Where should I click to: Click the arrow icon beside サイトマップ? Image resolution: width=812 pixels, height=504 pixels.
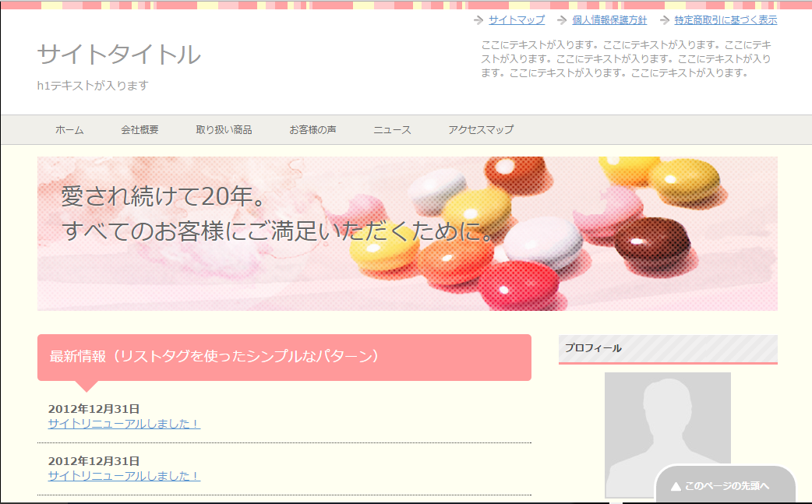coord(478,20)
